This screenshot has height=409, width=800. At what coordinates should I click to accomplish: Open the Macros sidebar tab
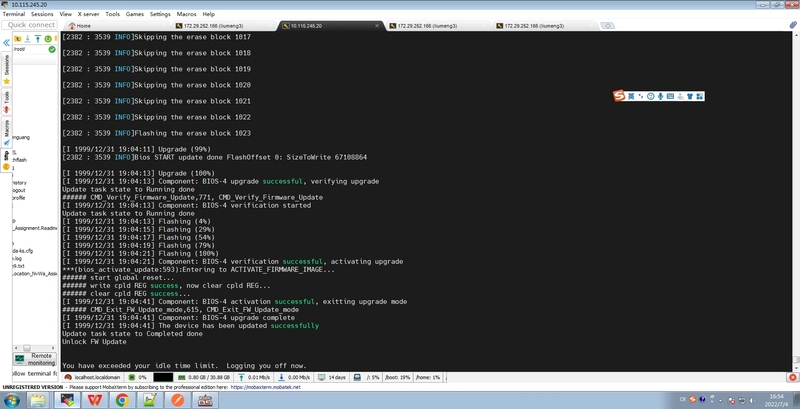(7, 132)
